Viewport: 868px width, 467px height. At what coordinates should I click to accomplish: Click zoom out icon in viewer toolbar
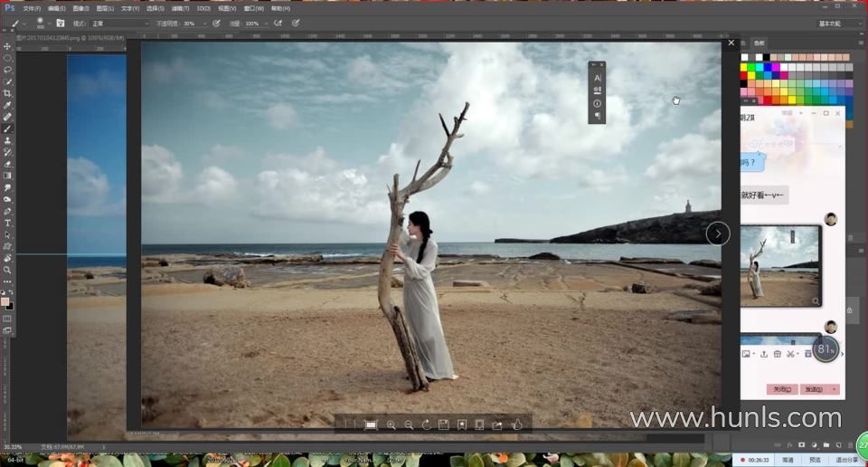[x=409, y=424]
